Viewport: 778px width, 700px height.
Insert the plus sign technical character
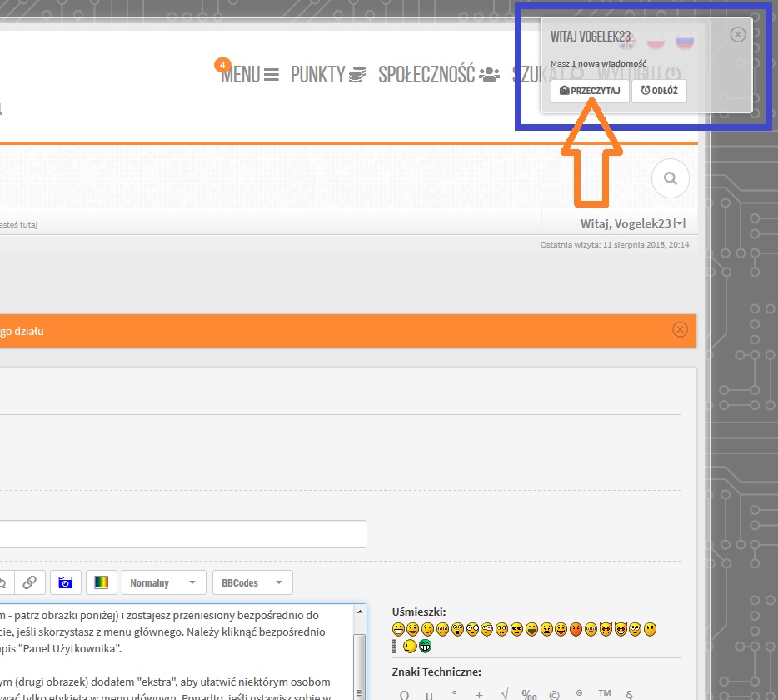click(x=479, y=695)
